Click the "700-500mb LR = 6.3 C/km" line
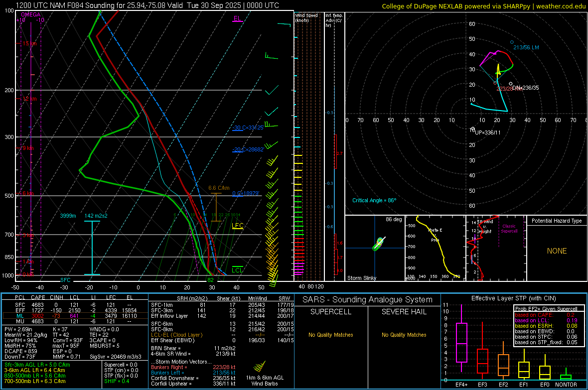Screen dimensions: 588x390 pyautogui.click(x=35, y=381)
